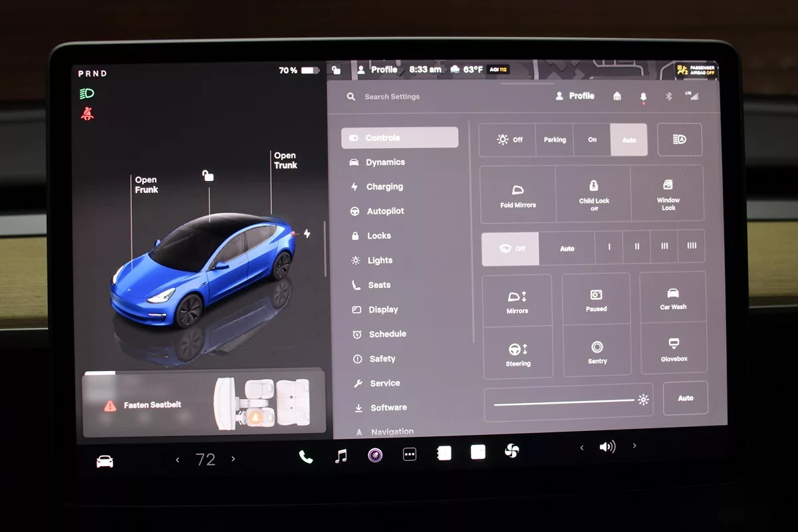Open the Phone app in bottom bar
Viewport: 798px width, 532px height.
click(306, 456)
